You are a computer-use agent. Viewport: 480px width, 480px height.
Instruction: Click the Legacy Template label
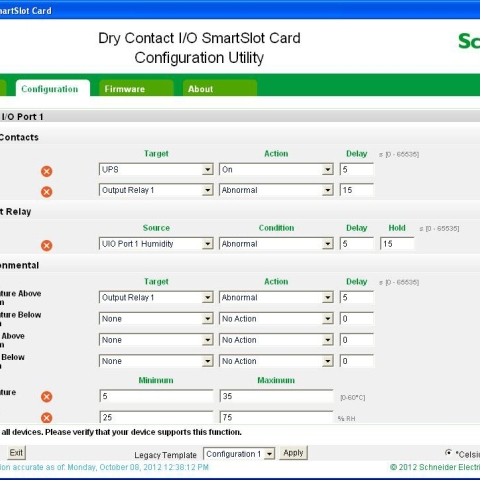click(166, 455)
